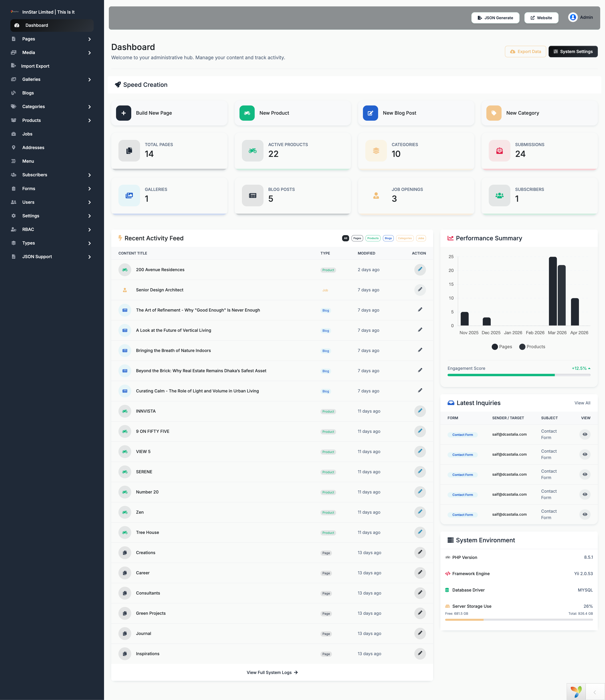Click the Total Pages card icon
Image resolution: width=605 pixels, height=700 pixels.
[129, 151]
